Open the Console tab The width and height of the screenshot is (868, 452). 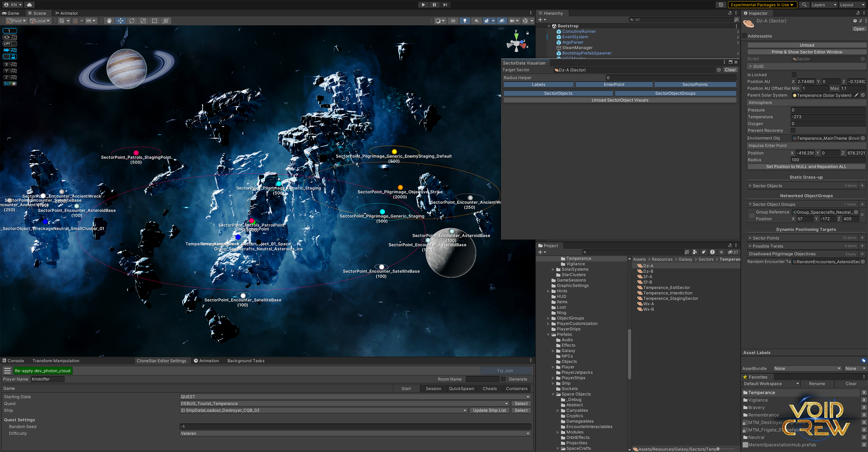(13, 361)
